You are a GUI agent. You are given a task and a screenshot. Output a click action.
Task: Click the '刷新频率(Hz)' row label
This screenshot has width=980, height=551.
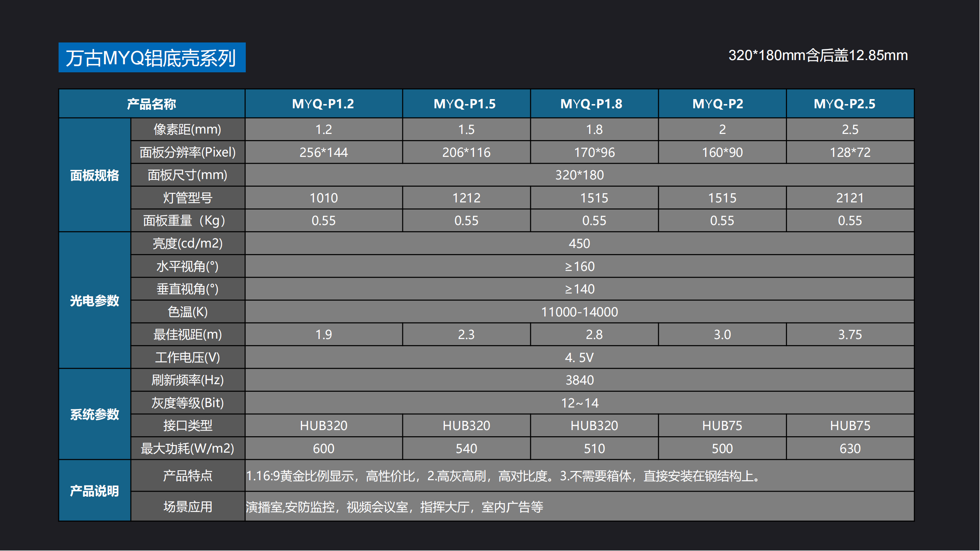tap(188, 380)
